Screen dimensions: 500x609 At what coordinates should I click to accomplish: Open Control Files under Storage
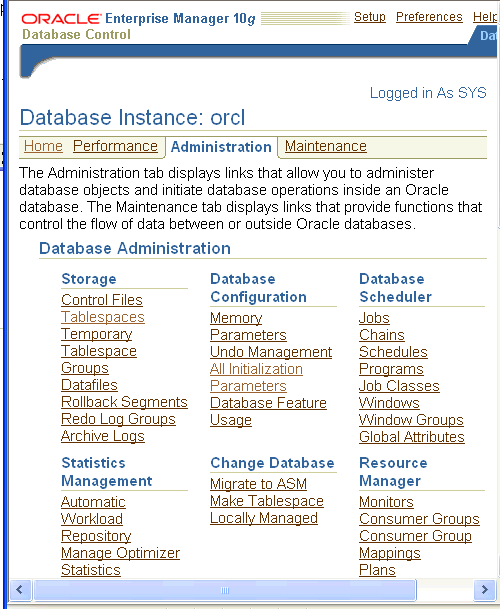[x=102, y=300]
